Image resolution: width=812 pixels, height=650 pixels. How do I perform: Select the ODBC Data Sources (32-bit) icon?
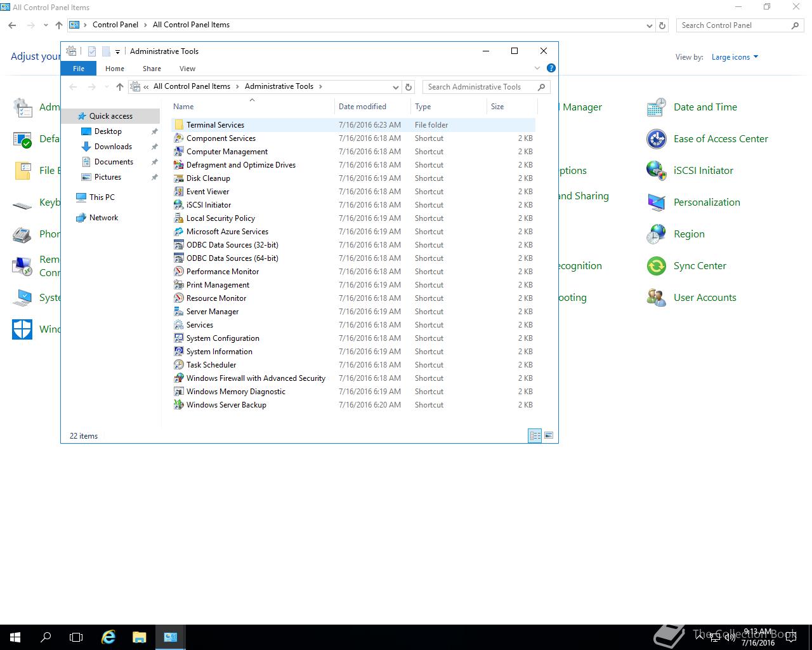[x=179, y=245]
